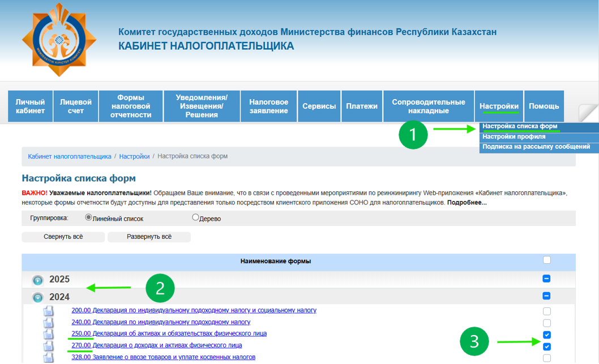Open form 250.00 assets declaration link
This screenshot has height=364, width=599.
point(169,333)
